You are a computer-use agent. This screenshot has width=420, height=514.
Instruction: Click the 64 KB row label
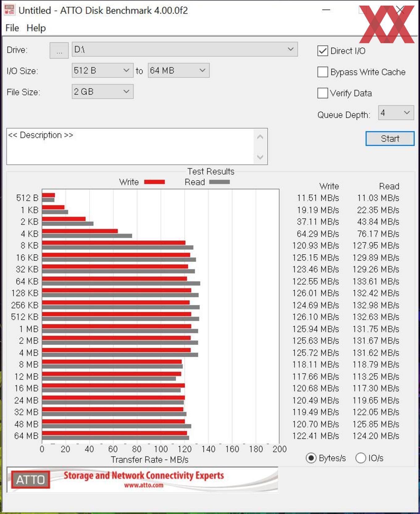pyautogui.click(x=27, y=281)
